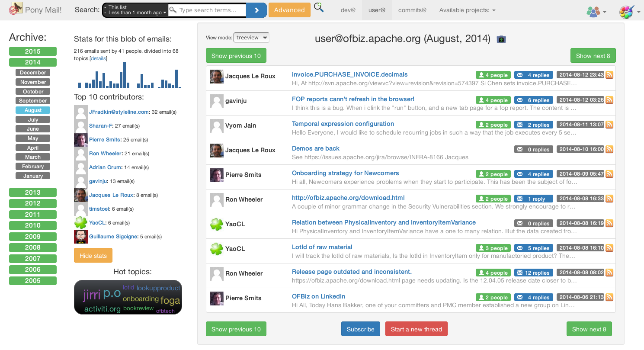Expand the 2015 archive year

(33, 51)
